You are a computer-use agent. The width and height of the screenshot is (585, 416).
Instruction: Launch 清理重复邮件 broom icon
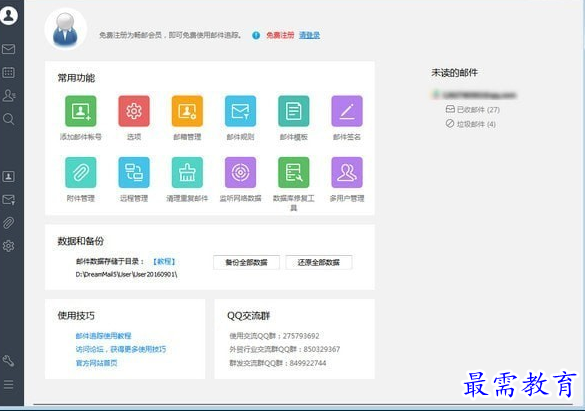coord(187,172)
